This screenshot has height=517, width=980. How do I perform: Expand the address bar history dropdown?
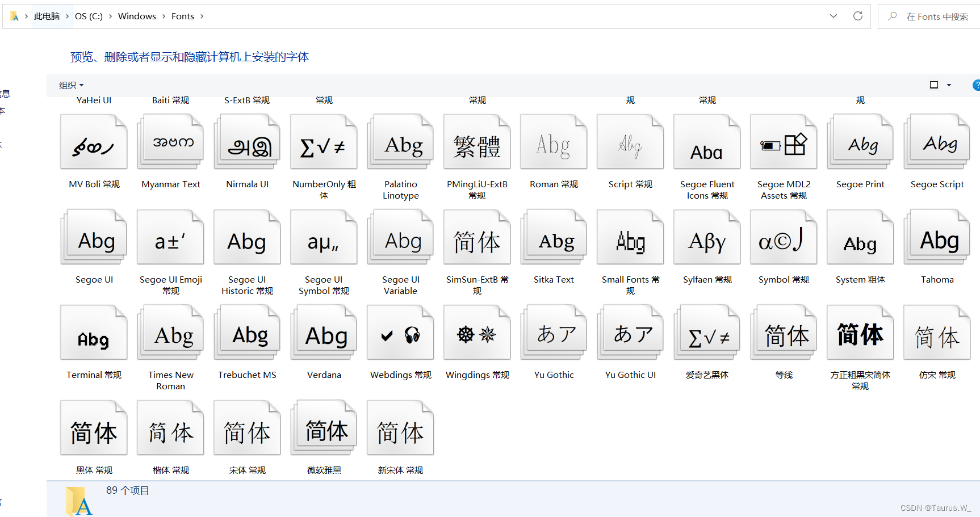[x=834, y=16]
